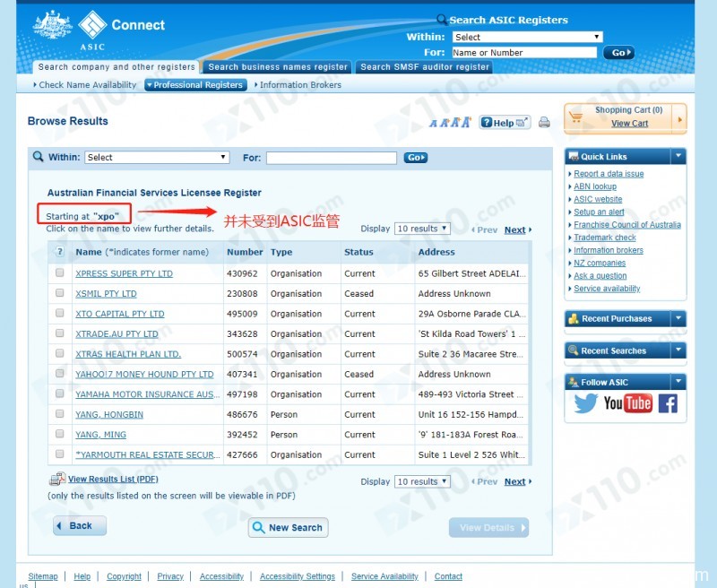
Task: Open Search business names register tab
Action: click(x=278, y=67)
